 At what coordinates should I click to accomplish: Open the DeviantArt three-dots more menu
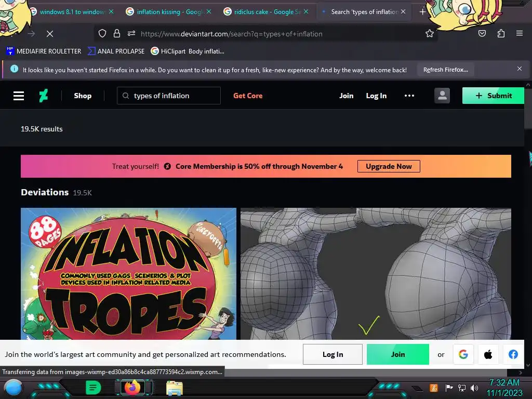[409, 96]
